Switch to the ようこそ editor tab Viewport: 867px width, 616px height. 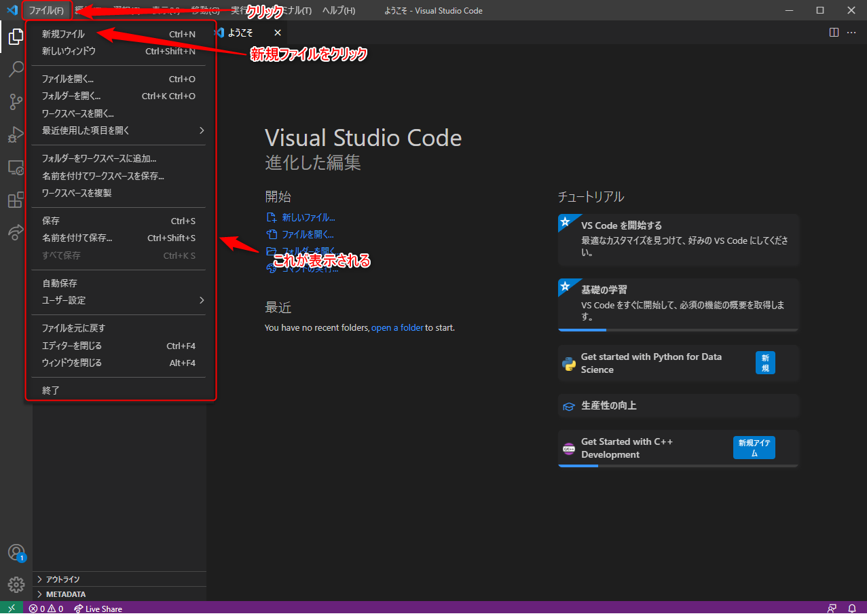pos(247,33)
